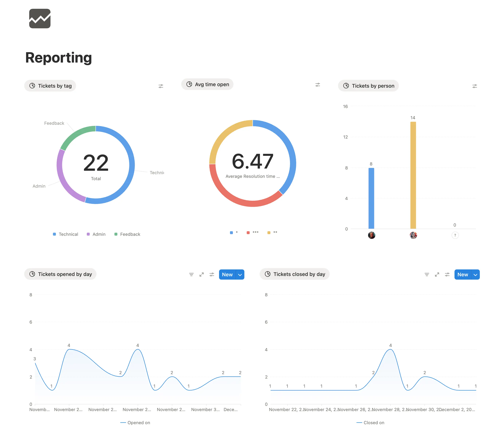
Task: Expand Tickets closed by day to full view
Action: (x=437, y=274)
